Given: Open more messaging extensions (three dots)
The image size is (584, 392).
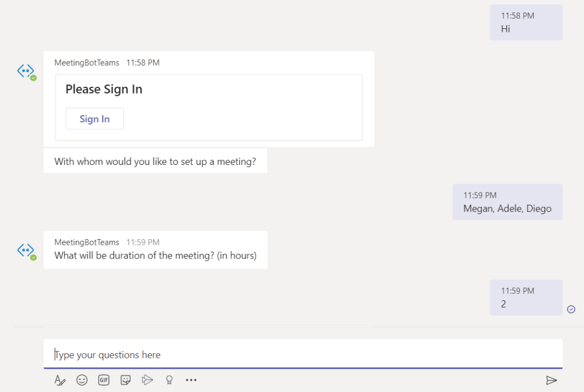Looking at the screenshot, I should point(191,380).
